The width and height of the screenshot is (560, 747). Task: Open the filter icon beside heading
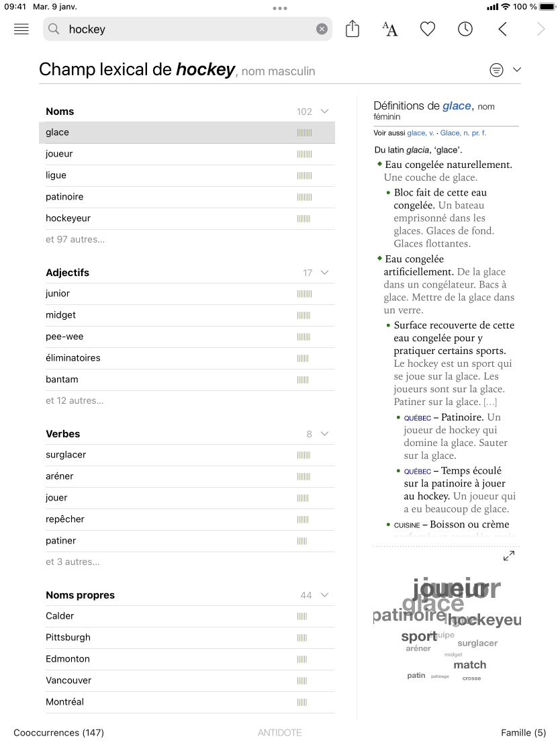[496, 70]
